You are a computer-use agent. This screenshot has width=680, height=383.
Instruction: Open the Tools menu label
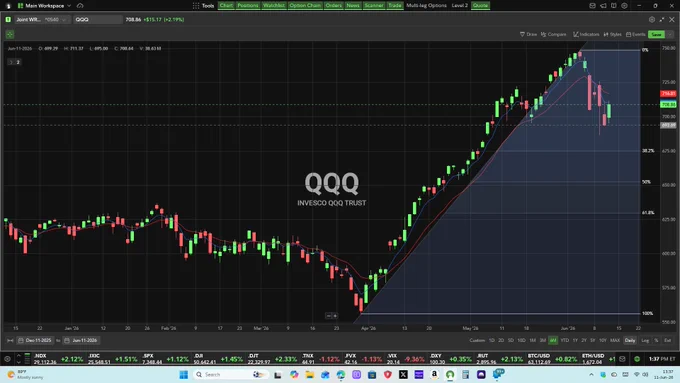208,6
